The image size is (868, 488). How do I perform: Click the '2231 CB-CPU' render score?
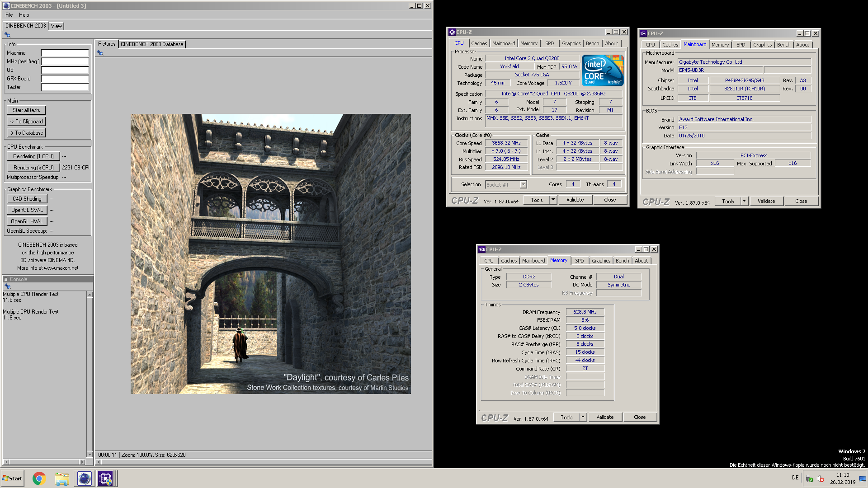pyautogui.click(x=76, y=168)
